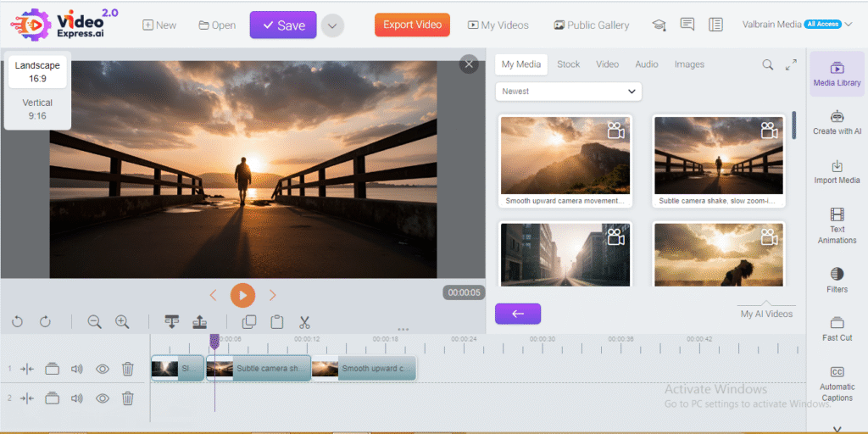Go to My Videos
868x434 pixels.
point(498,25)
